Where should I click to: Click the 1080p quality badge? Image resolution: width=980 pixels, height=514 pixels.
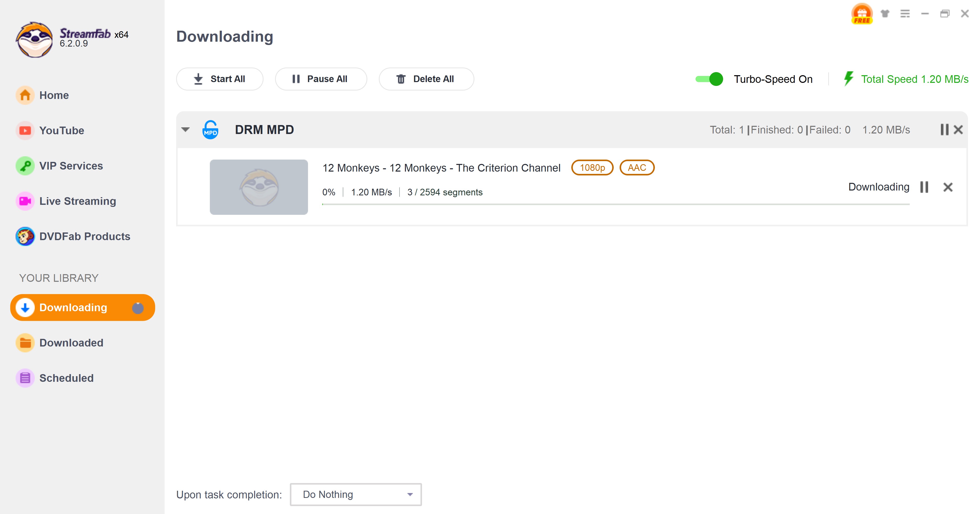(592, 167)
